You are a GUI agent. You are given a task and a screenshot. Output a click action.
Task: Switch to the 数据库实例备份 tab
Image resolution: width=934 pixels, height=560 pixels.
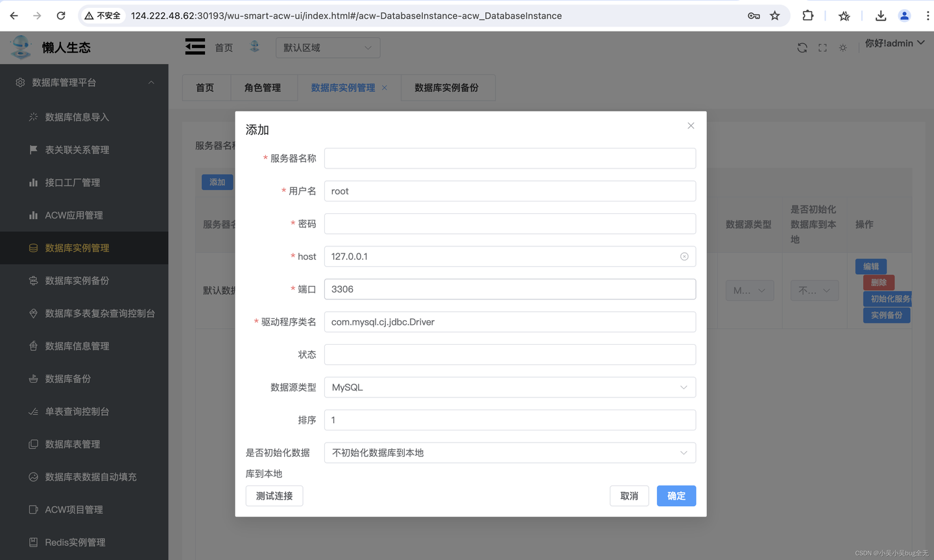pyautogui.click(x=448, y=87)
